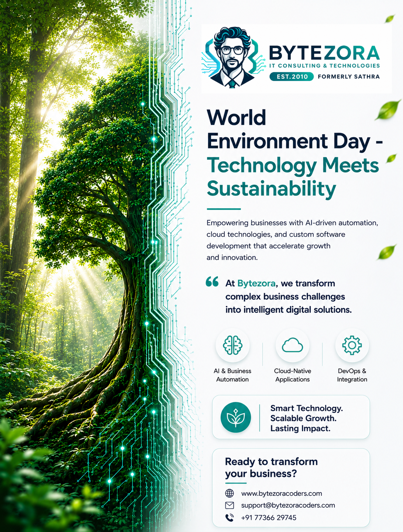The width and height of the screenshot is (403, 532).
Task: Click the AI brain icon
Action: pos(232,345)
